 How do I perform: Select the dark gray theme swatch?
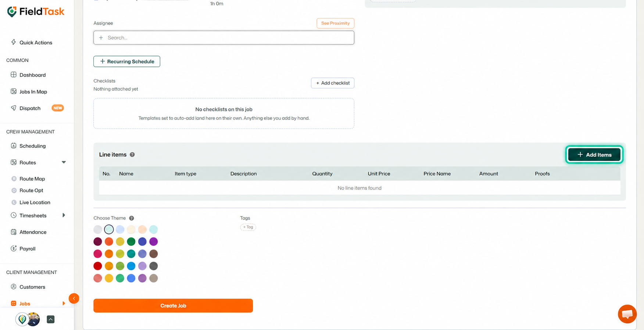point(154,266)
